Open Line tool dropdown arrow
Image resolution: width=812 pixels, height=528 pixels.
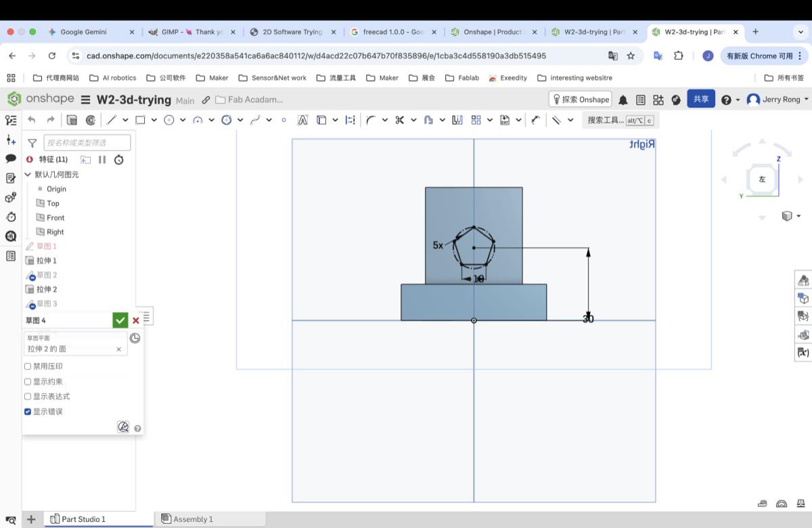125,120
